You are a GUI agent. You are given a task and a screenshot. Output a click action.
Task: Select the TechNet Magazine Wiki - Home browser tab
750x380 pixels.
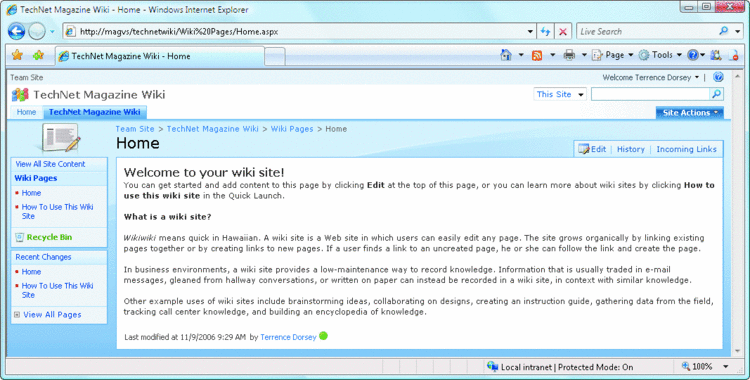point(160,56)
